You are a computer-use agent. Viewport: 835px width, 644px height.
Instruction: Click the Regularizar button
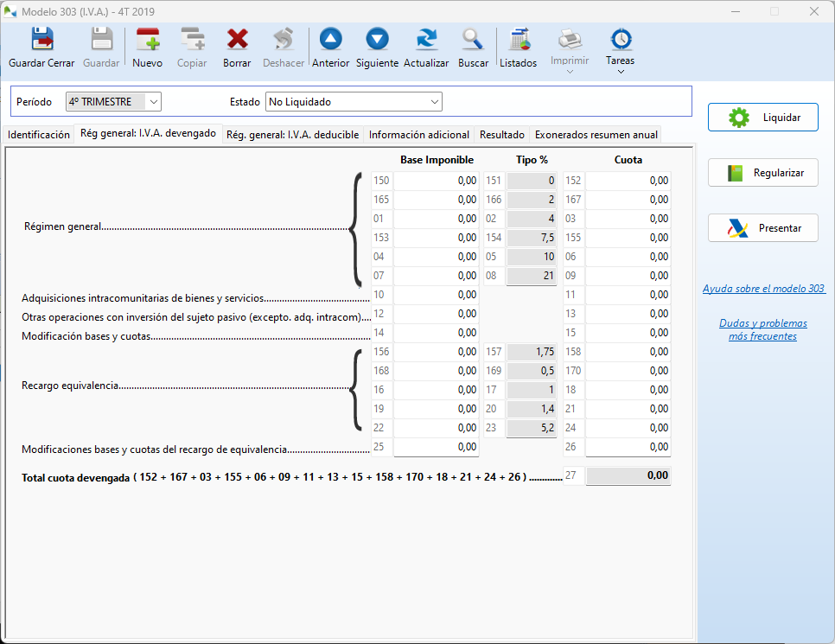(x=762, y=173)
